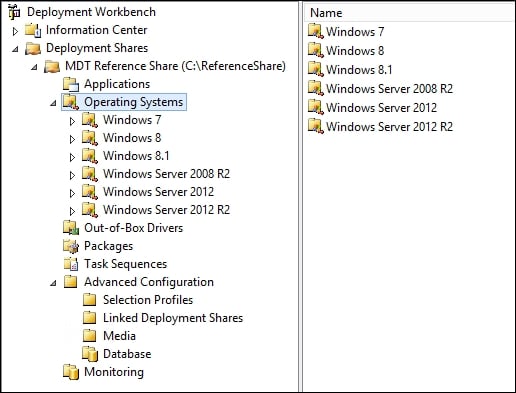Select Windows Server 2012 R2 label in tree

pyautogui.click(x=166, y=210)
